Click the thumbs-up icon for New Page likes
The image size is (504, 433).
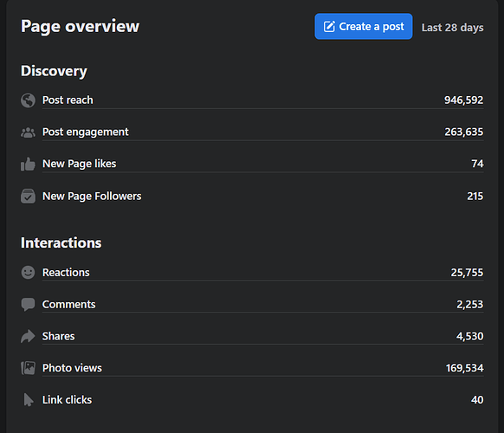(x=28, y=164)
